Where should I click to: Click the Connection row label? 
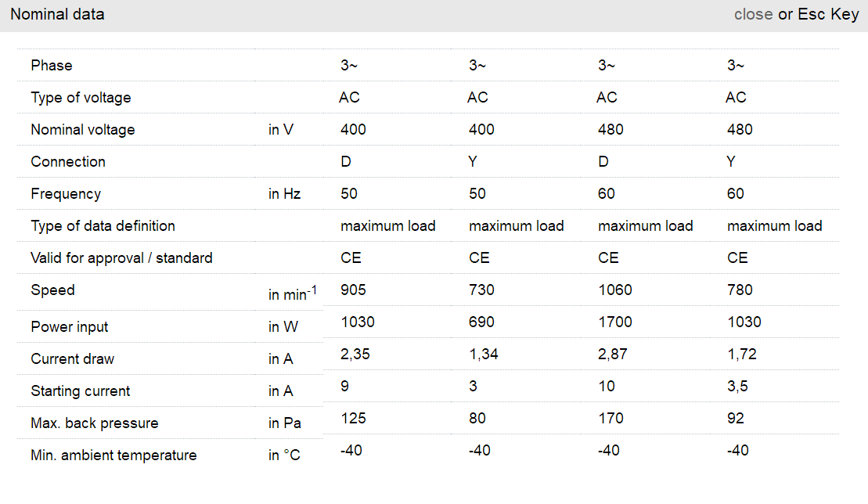(x=68, y=162)
